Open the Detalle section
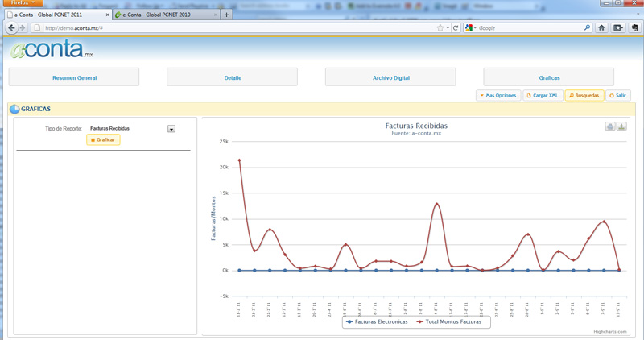Screen dimensions: 644x340 click(232, 77)
